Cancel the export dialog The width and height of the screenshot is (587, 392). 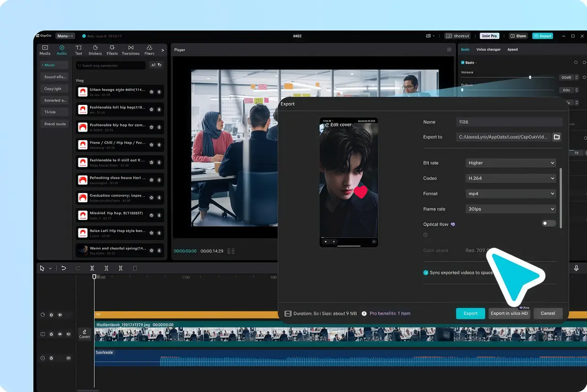click(548, 313)
